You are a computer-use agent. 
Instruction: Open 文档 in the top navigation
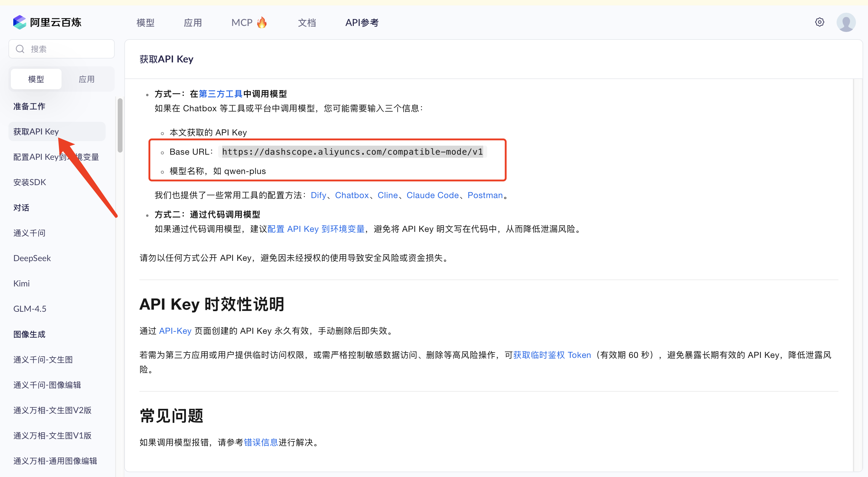(307, 23)
